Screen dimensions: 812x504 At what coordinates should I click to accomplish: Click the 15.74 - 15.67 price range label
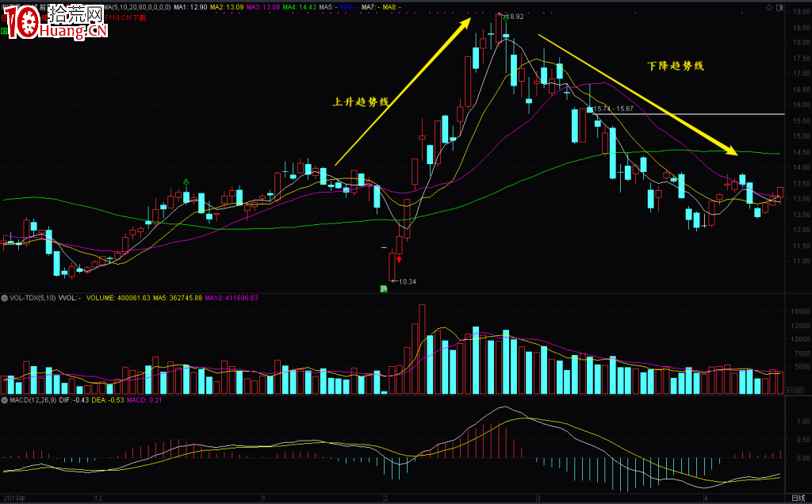614,109
